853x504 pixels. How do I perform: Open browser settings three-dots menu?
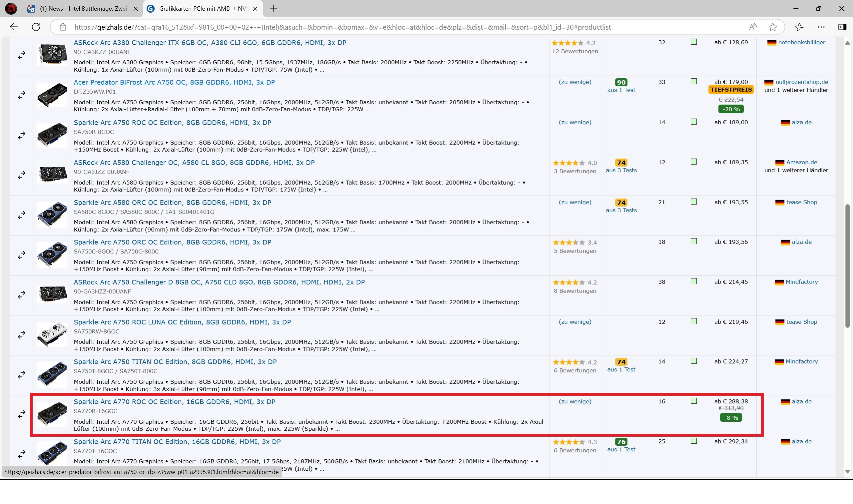821,27
